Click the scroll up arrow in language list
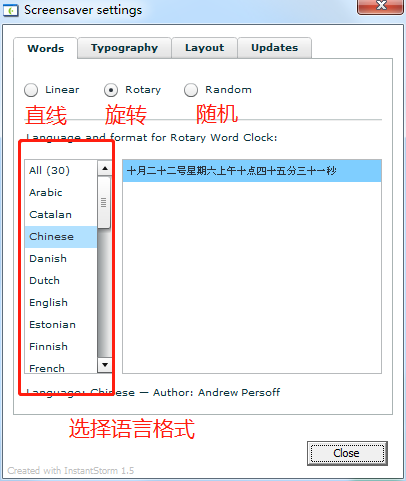 (x=105, y=168)
